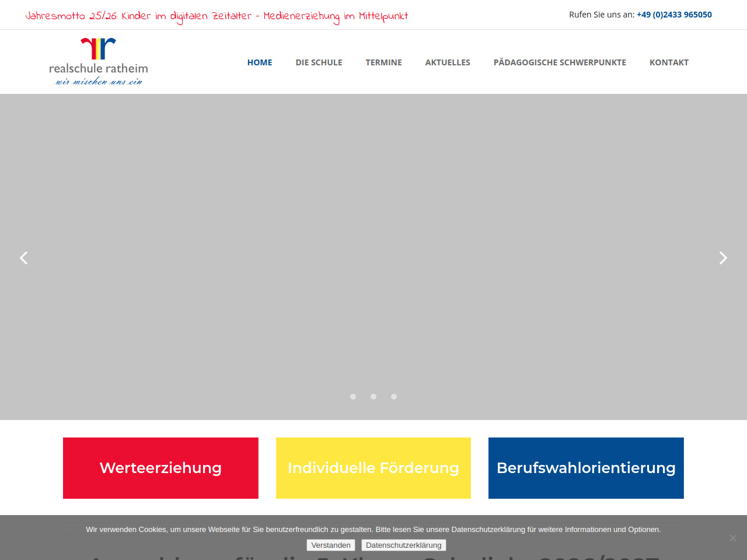Open the Home menu item
This screenshot has height=560, width=747.
(x=260, y=62)
